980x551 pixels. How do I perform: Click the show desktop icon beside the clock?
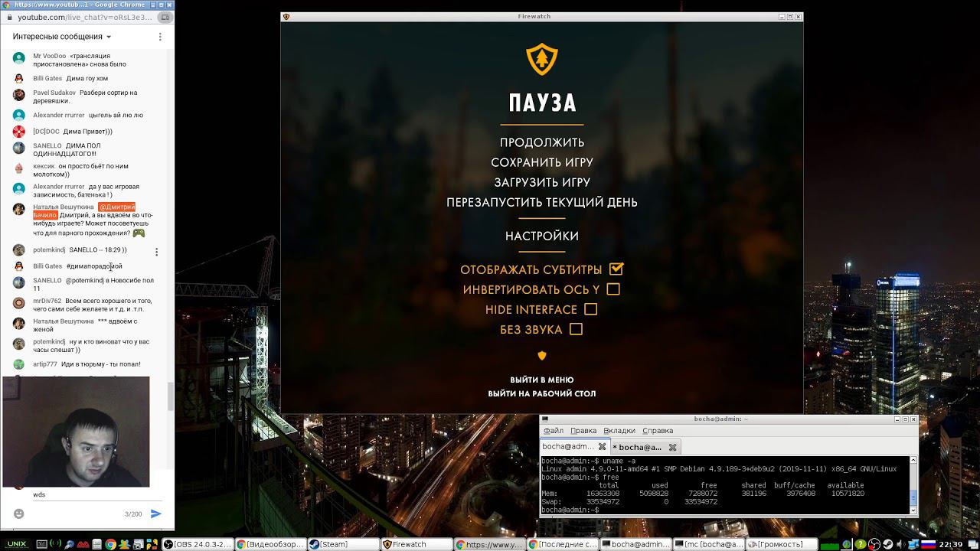[x=972, y=544]
